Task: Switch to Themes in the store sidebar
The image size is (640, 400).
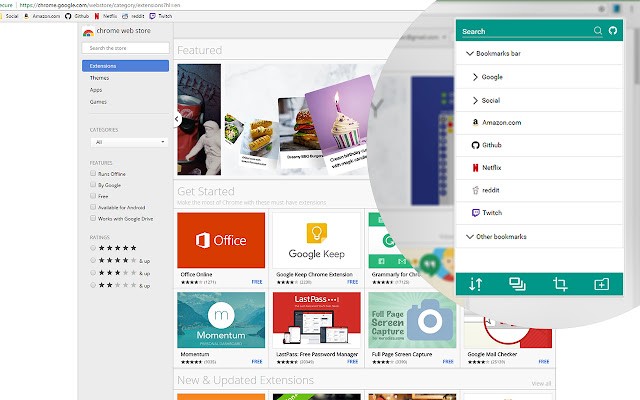Action: coord(99,77)
